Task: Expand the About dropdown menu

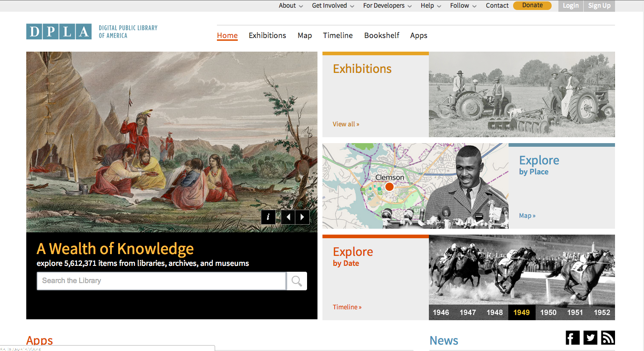Action: pyautogui.click(x=290, y=5)
